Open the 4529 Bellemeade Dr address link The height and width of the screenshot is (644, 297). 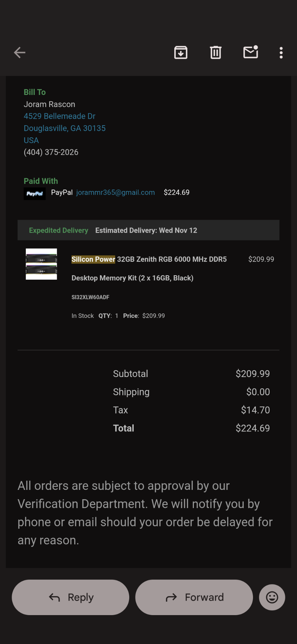point(59,116)
